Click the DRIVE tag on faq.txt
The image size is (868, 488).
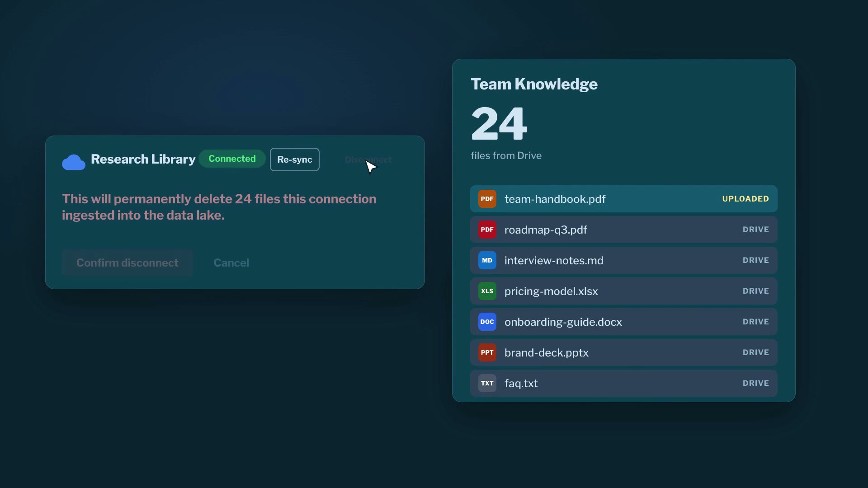point(755,383)
